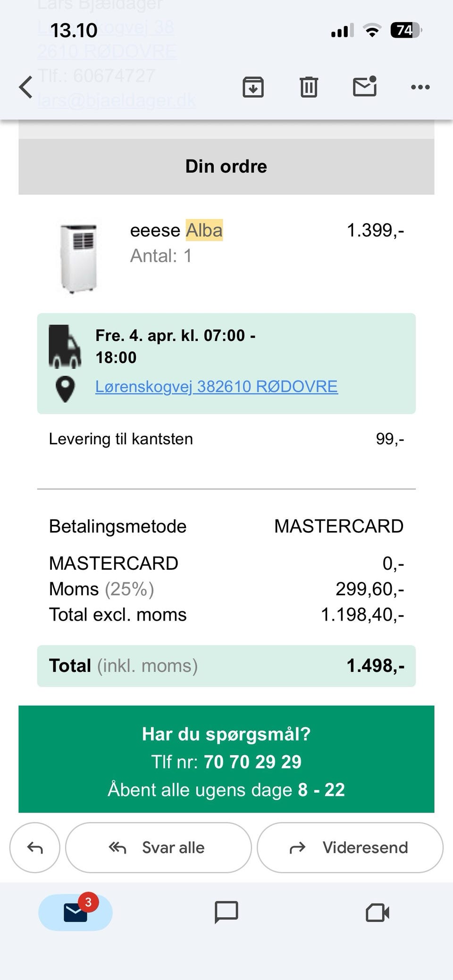Open the three-dot more options menu
Image resolution: width=453 pixels, height=980 pixels.
(x=420, y=87)
